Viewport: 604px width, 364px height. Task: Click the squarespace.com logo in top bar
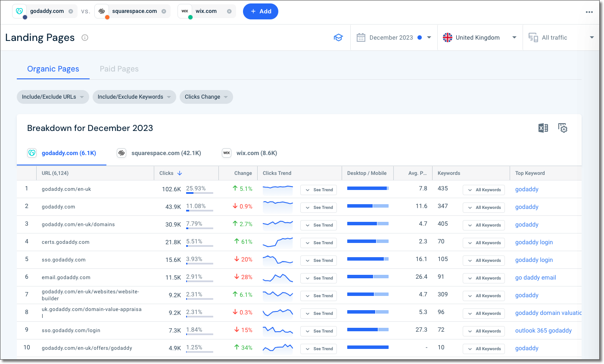102,11
